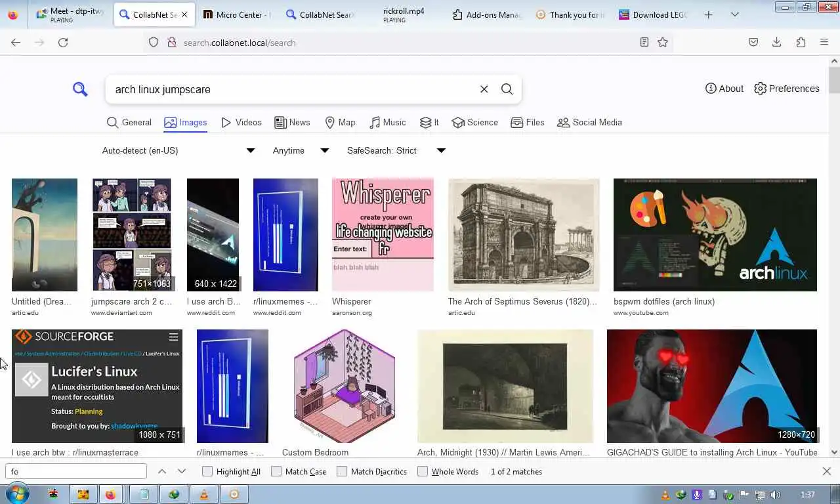Bookmark this page with the star icon
The width and height of the screenshot is (840, 504).
[663, 42]
